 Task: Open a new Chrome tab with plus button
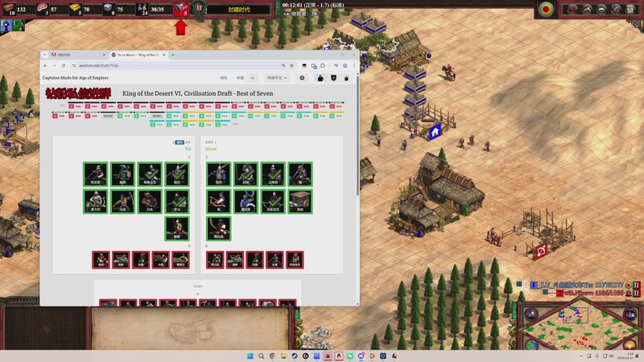[x=172, y=55]
